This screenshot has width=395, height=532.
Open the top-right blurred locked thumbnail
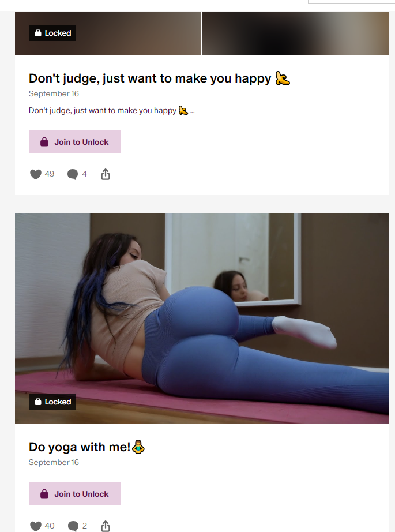[295, 33]
